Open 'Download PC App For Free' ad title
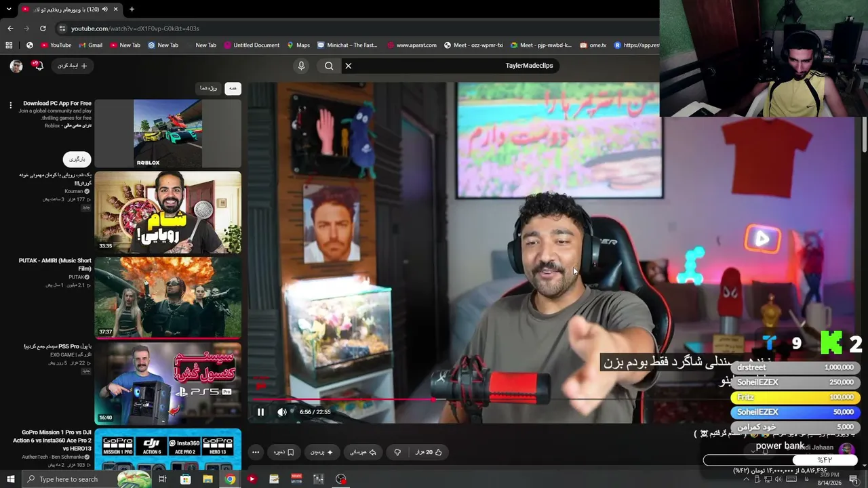868x488 pixels. [x=57, y=104]
